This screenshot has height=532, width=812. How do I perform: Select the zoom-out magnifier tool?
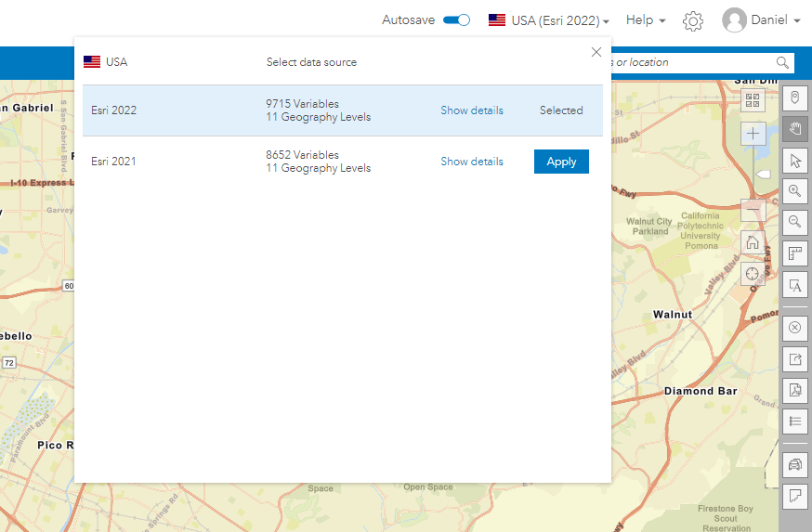(795, 223)
